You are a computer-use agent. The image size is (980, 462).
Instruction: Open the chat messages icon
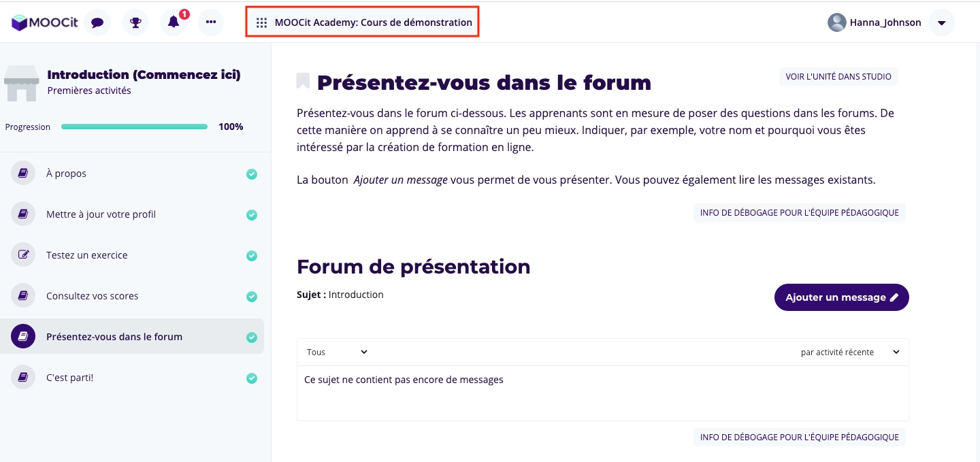pos(97,22)
